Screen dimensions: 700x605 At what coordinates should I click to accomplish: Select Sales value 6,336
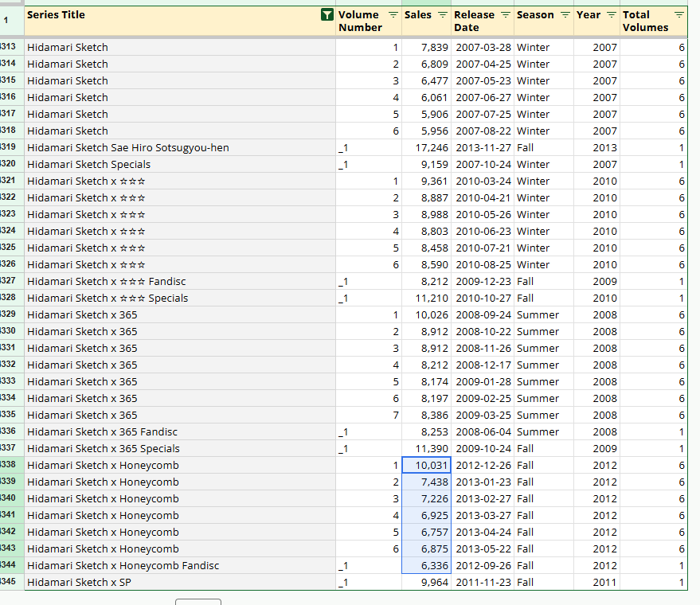point(426,565)
